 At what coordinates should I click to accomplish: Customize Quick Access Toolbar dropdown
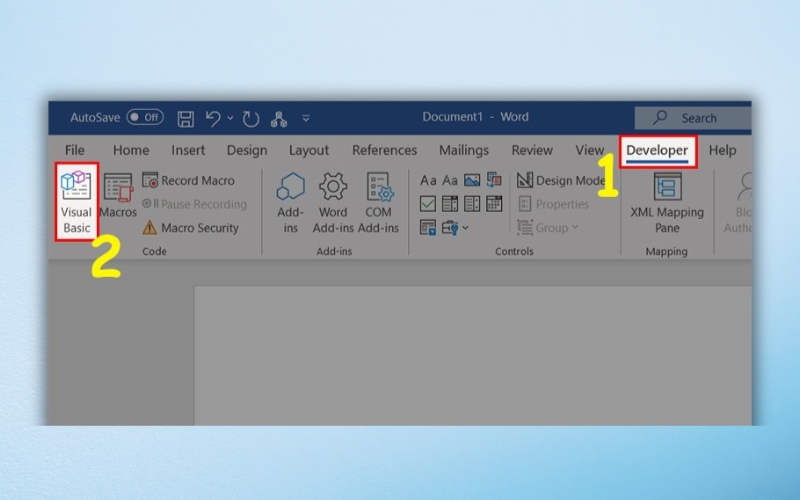[x=306, y=118]
